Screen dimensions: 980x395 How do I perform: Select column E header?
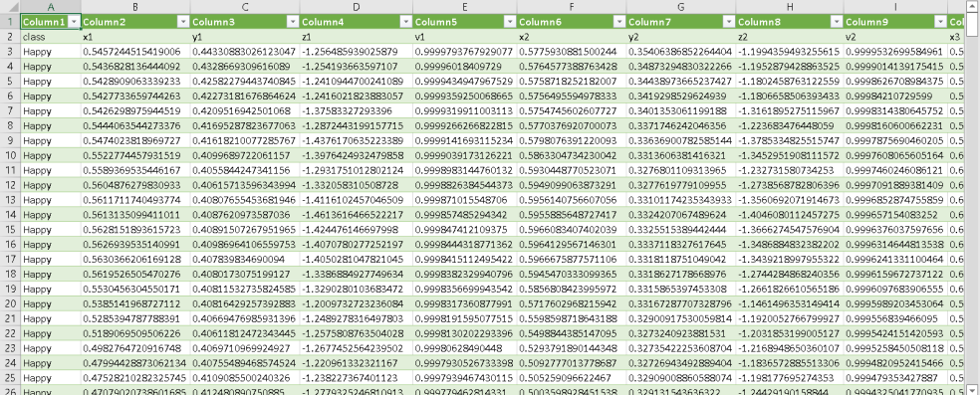pos(464,7)
